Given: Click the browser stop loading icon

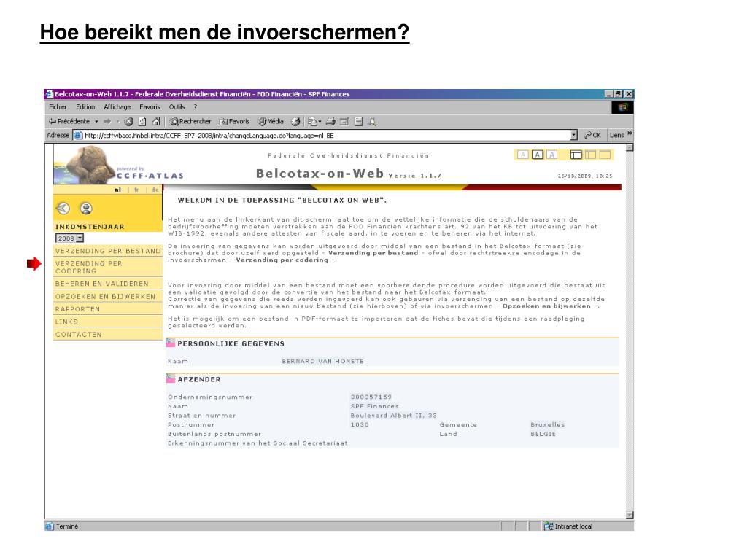Looking at the screenshot, I should tap(128, 122).
